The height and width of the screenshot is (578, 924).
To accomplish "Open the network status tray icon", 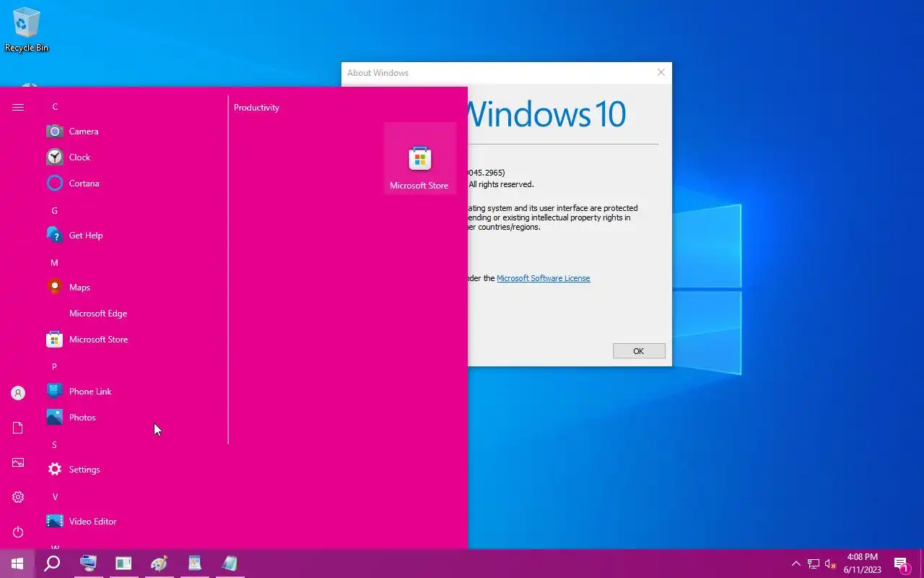I will tap(813, 564).
